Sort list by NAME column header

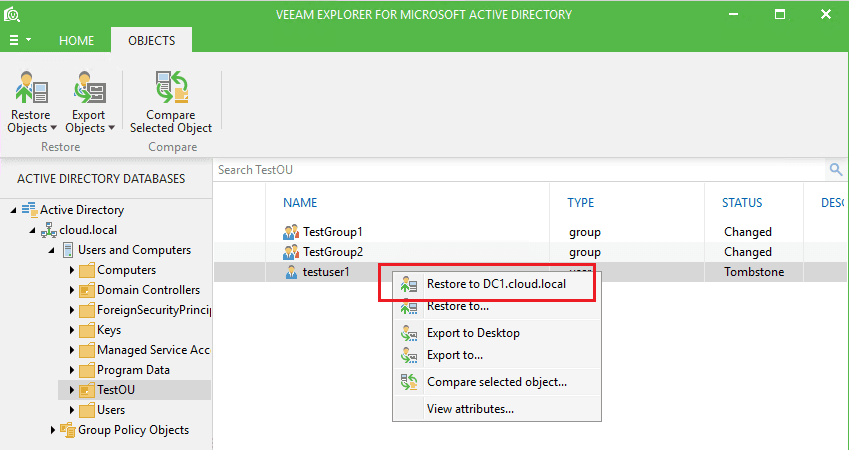click(x=300, y=203)
